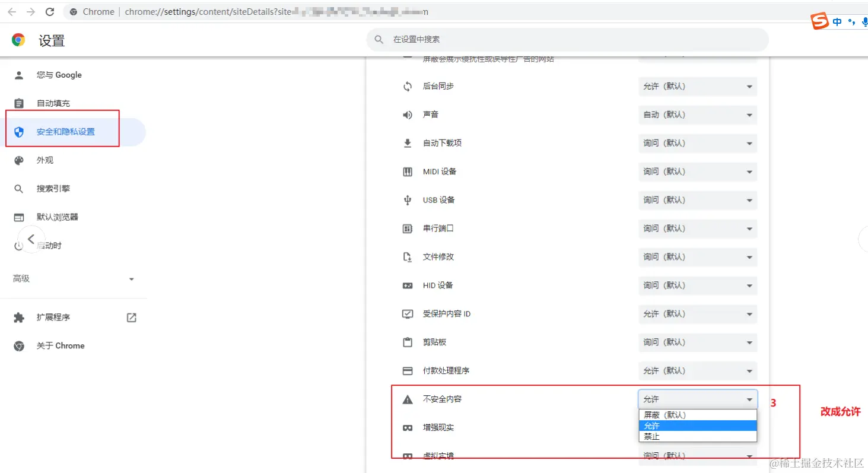Click the piano icon for MIDI 设备

coord(408,172)
